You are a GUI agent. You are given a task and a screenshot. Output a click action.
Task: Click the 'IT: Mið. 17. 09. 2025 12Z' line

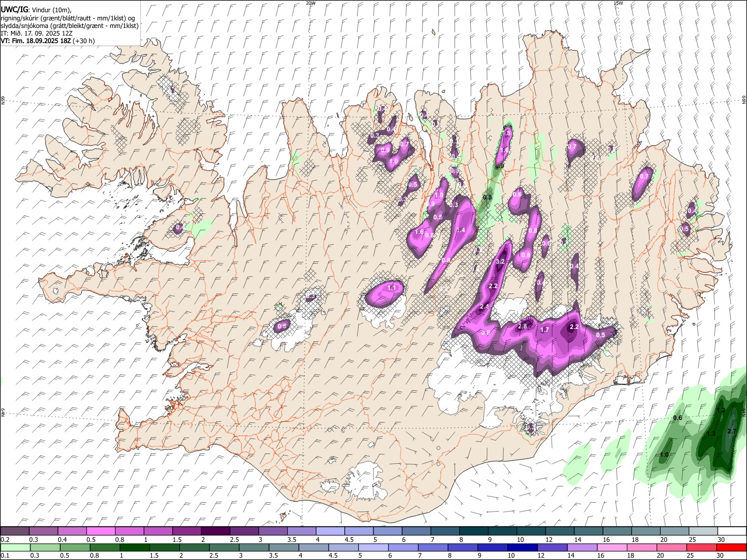(36, 33)
